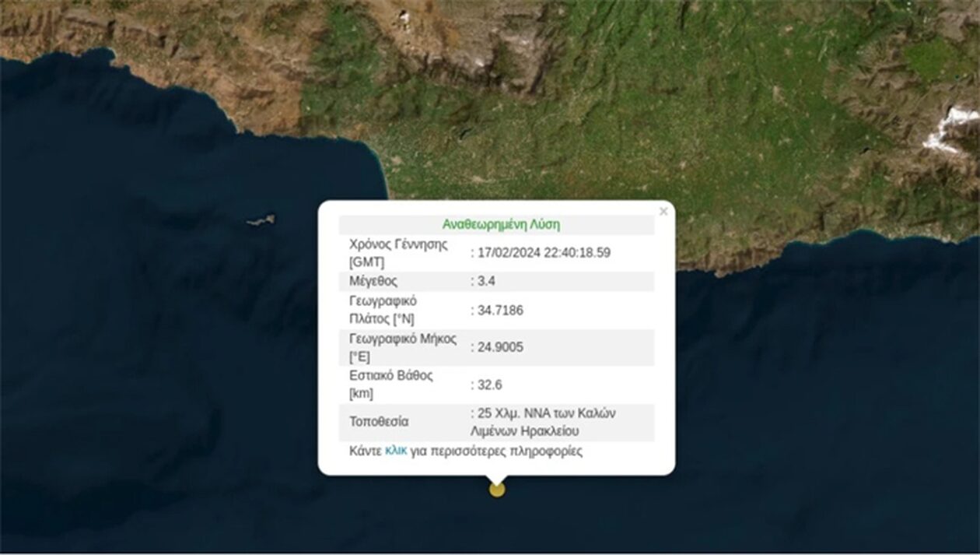
Task: Select the latitude value 34.7186
Action: [x=499, y=311]
